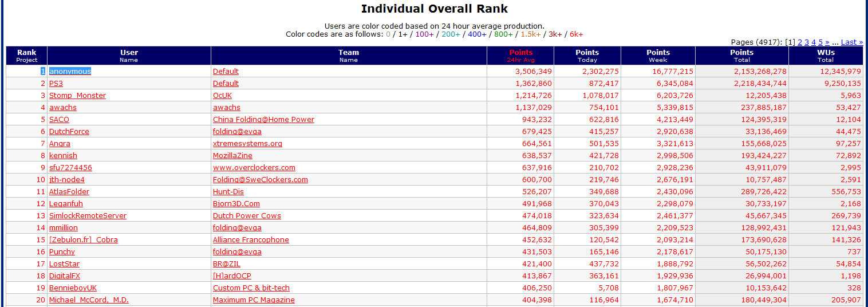Screen dimensions: 868x307
Task: Click the » next pages link
Action: coord(827,42)
